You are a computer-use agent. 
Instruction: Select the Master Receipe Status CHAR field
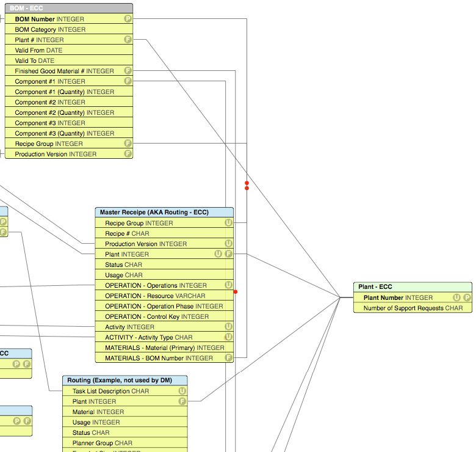(x=164, y=264)
